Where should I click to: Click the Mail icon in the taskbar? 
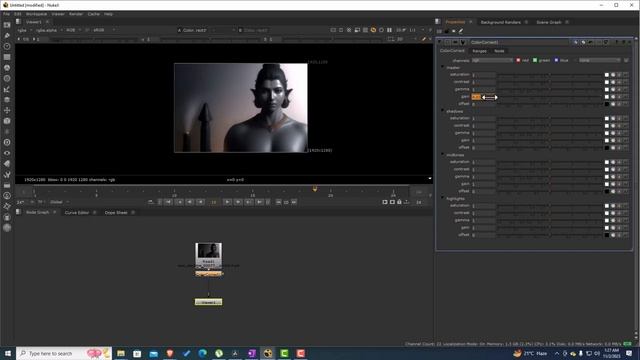pos(153,353)
